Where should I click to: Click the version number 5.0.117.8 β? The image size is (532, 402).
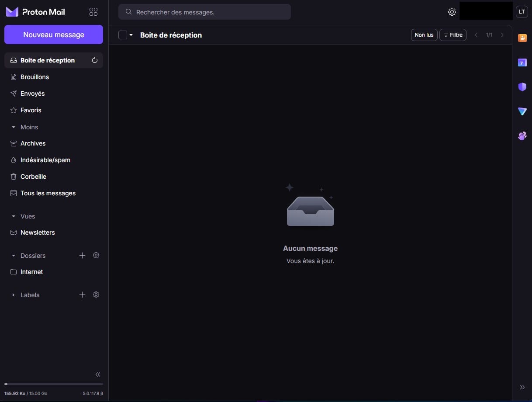point(93,394)
